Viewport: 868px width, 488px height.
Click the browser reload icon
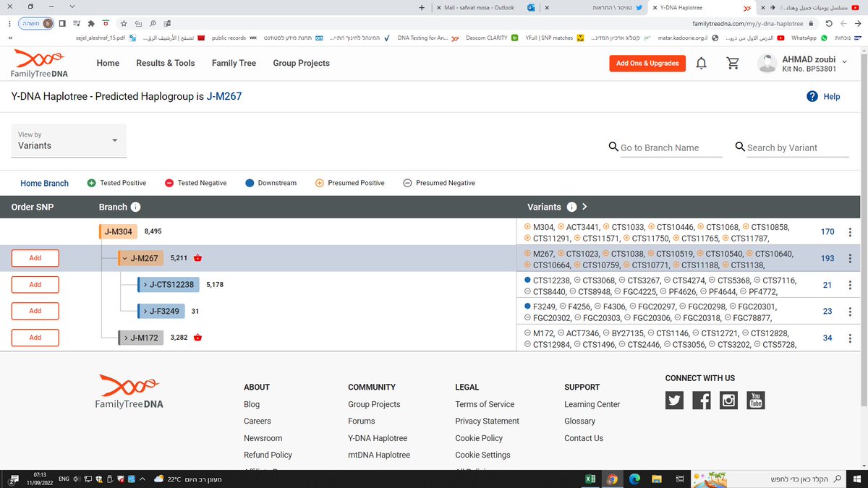(828, 23)
